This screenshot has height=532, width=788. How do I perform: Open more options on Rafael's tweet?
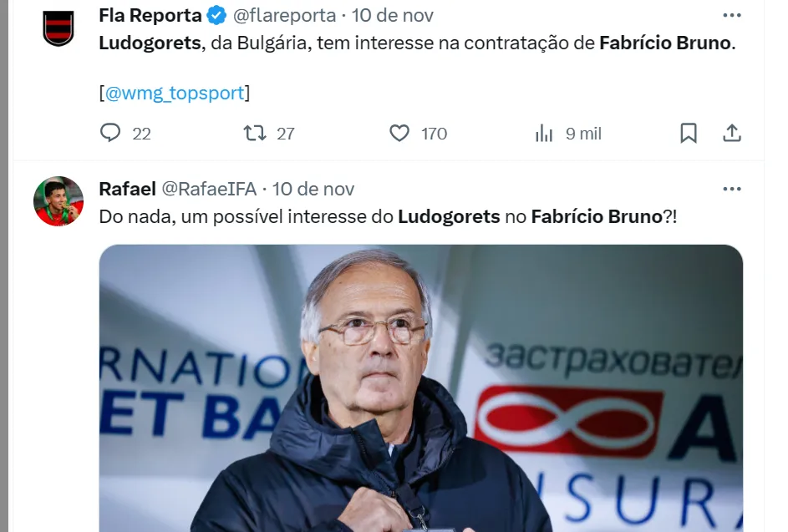(x=732, y=189)
